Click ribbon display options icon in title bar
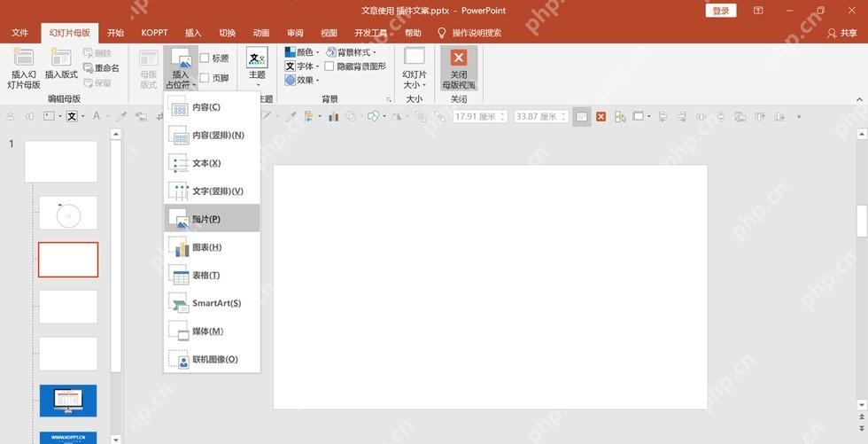Screen dimensions: 868x444 [758, 11]
